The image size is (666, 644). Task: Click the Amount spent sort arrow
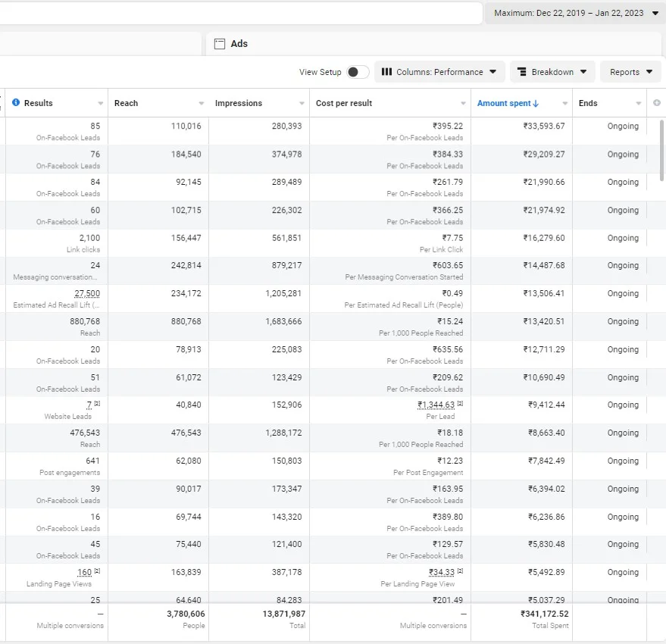[x=536, y=103]
